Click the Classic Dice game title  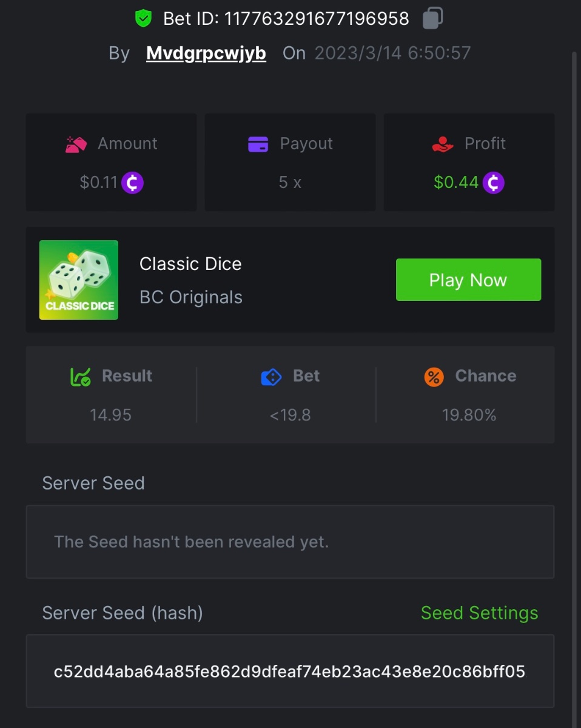click(190, 264)
